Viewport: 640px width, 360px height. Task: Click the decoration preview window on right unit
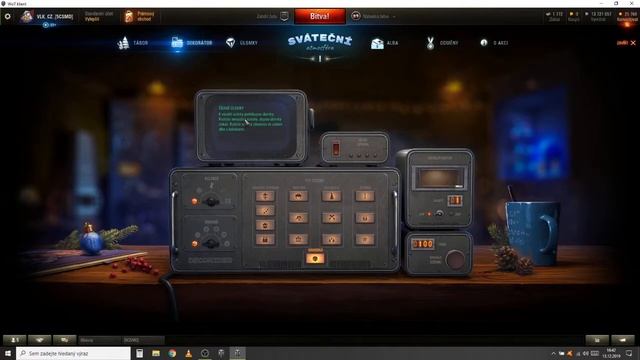click(440, 178)
